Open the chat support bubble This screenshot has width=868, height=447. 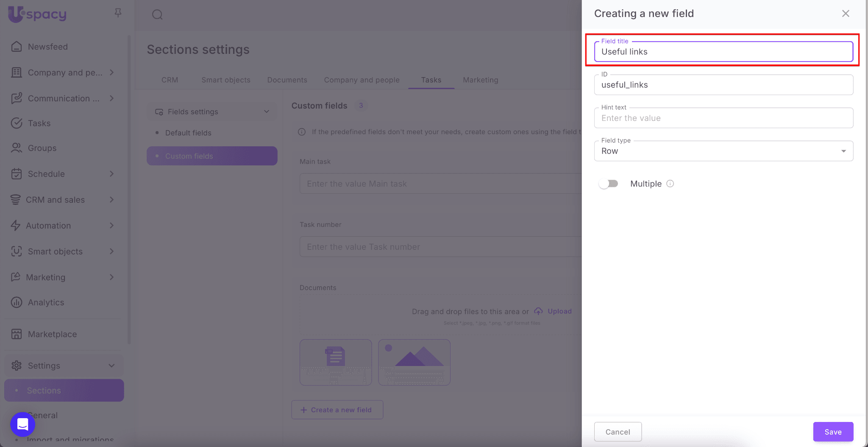22,424
